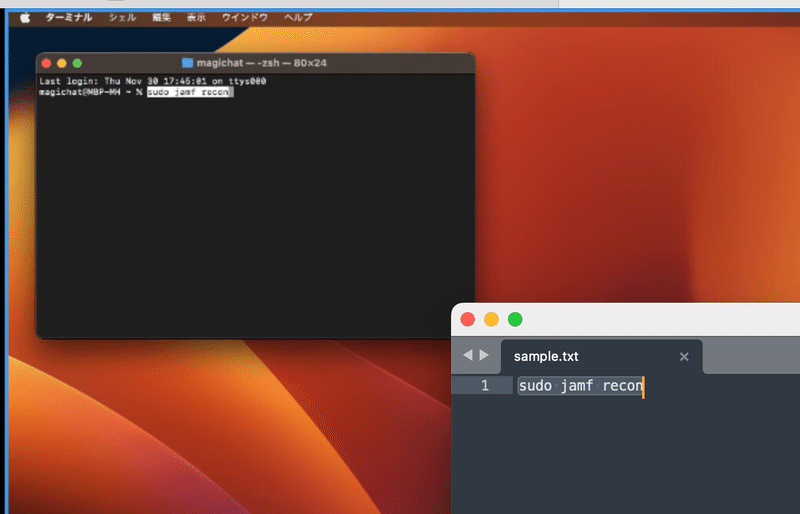
Task: Open the 表示 menu
Action: tap(196, 17)
